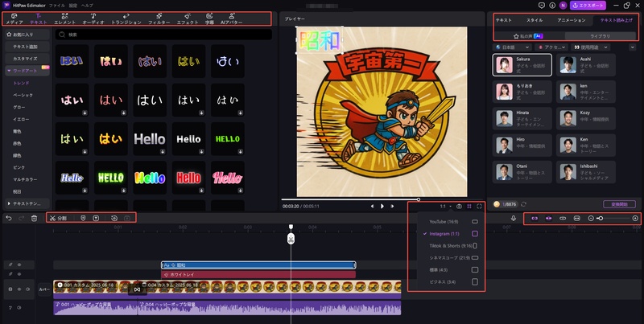644x324 pixels.
Task: Toggle visibility of the 昭和 text track
Action: click(x=19, y=265)
